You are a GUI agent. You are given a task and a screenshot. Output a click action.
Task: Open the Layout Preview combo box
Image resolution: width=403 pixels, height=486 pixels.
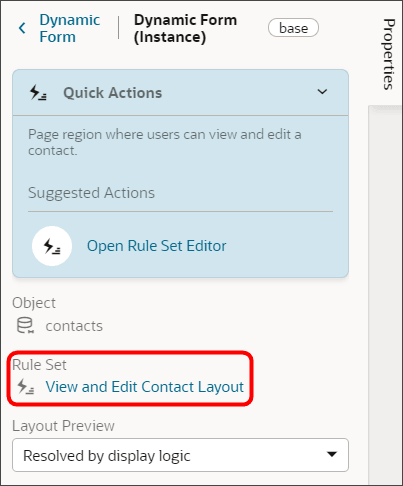[x=180, y=455]
